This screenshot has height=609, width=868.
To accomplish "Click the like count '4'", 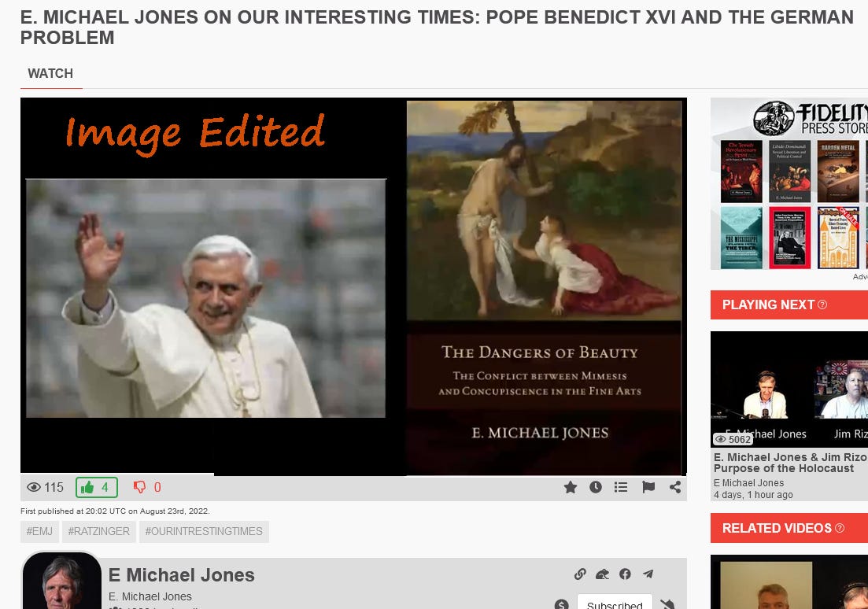I will click(x=105, y=487).
